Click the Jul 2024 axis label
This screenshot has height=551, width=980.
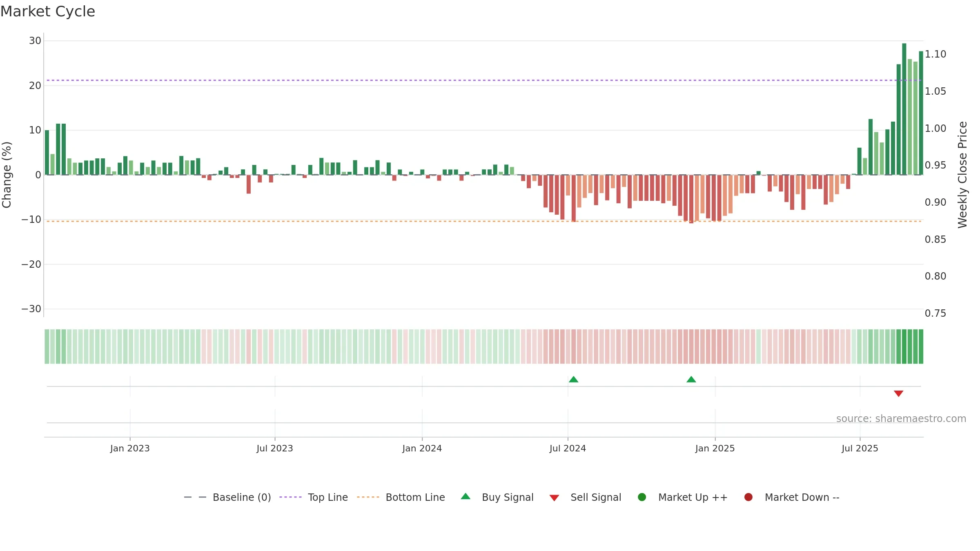point(568,449)
